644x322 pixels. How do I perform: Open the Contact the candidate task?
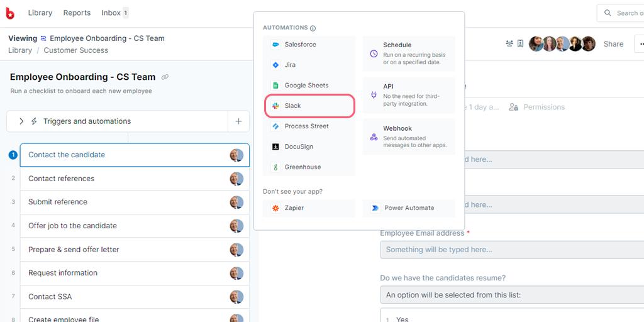135,155
